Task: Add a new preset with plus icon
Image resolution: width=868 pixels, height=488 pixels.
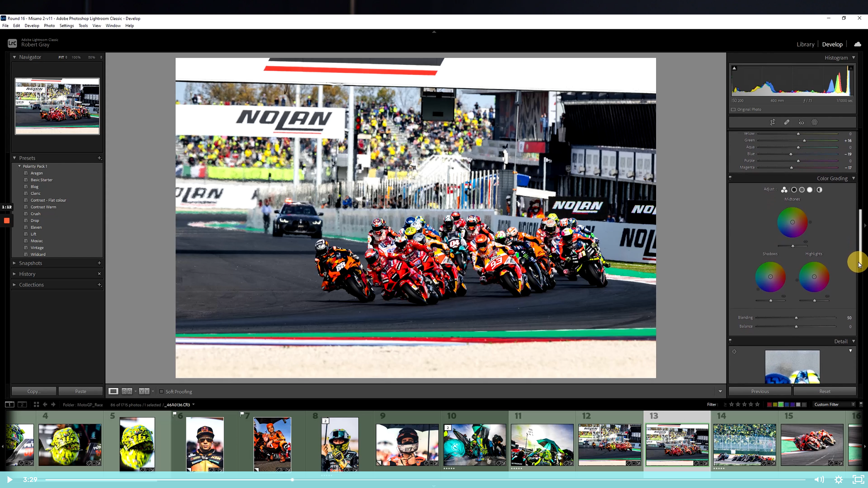Action: 100,158
